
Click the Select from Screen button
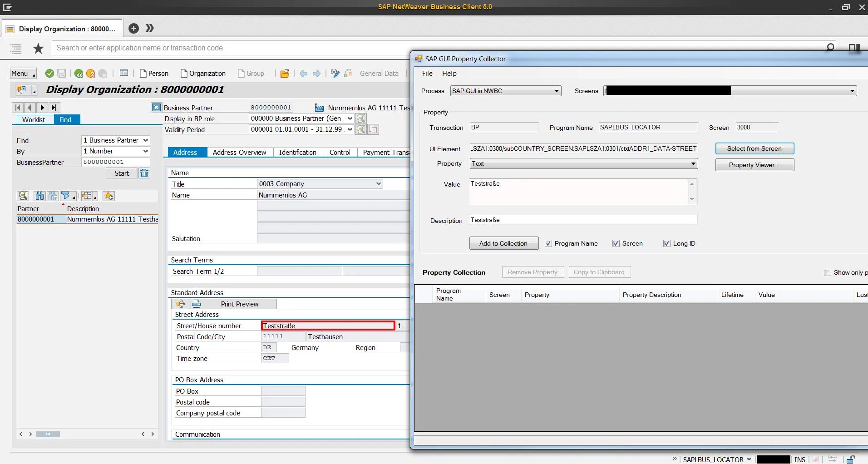point(754,148)
